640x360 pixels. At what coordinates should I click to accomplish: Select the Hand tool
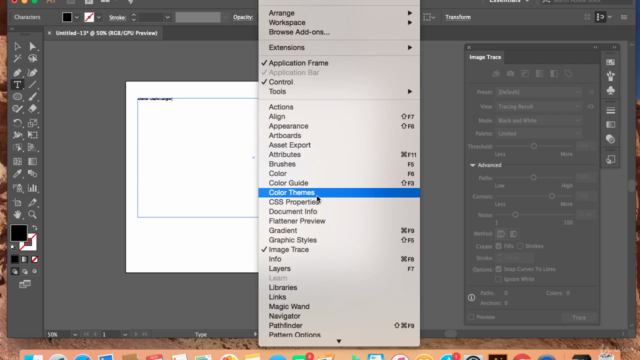pos(17,215)
